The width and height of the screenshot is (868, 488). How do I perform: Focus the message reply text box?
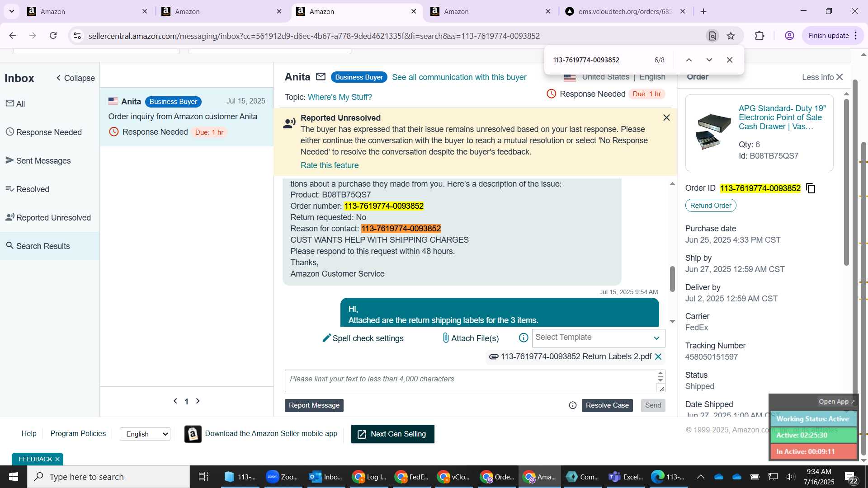(x=471, y=381)
